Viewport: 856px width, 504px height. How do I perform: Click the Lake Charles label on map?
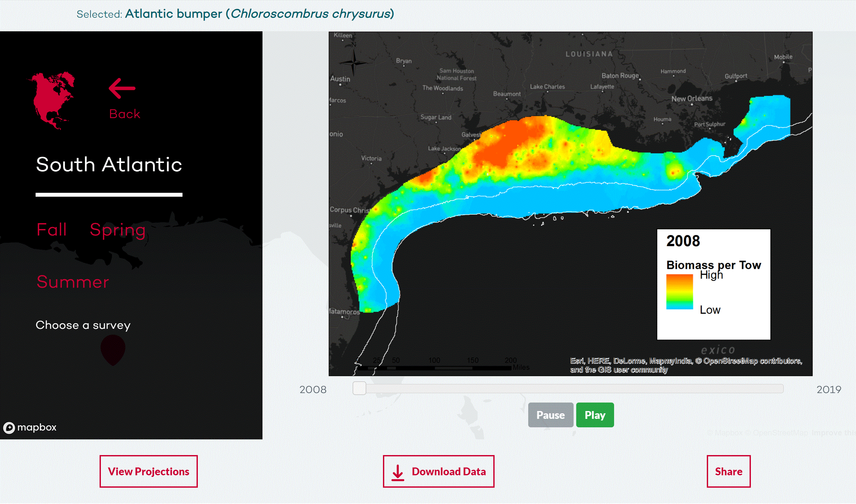point(547,87)
